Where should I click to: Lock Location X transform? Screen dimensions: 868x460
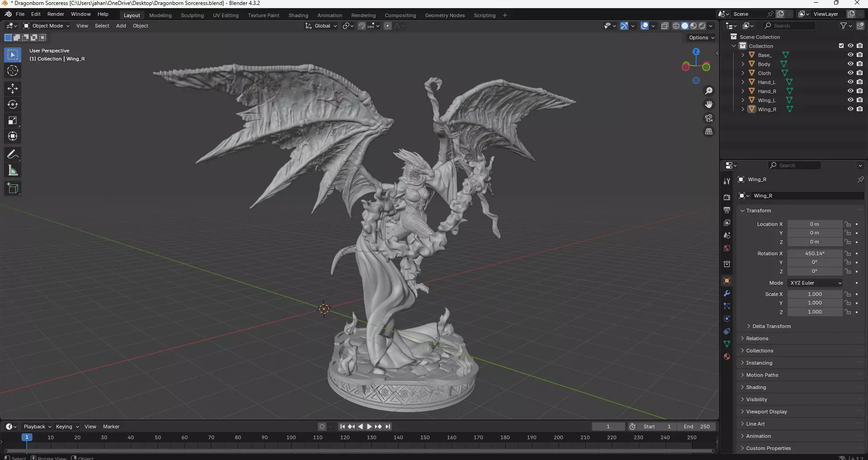[848, 224]
